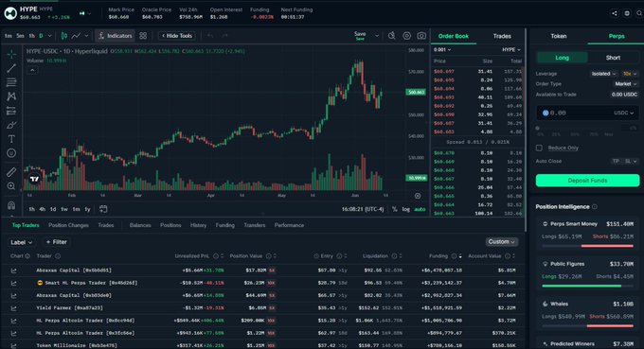
Task: Select the brush drawing tool
Action: coord(11,125)
